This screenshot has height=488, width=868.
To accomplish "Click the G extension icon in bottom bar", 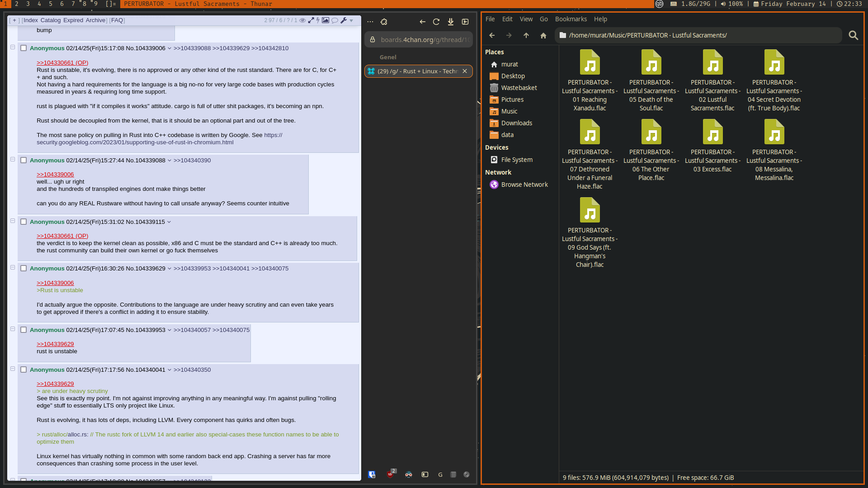I will pos(440,474).
